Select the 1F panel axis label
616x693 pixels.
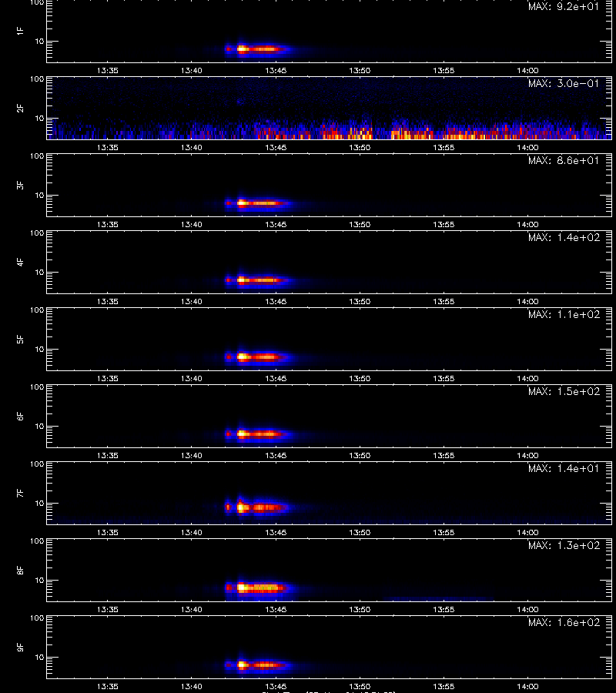20,31
